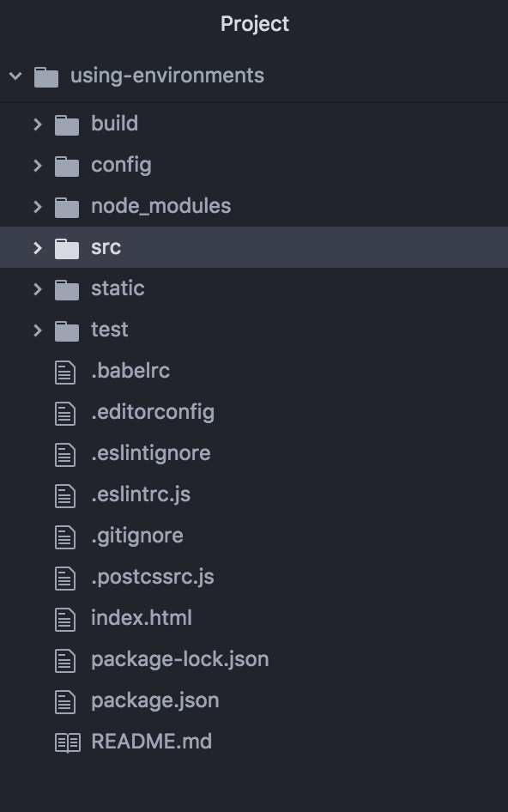
Task: Open the package-lock.json file
Action: click(x=254, y=659)
